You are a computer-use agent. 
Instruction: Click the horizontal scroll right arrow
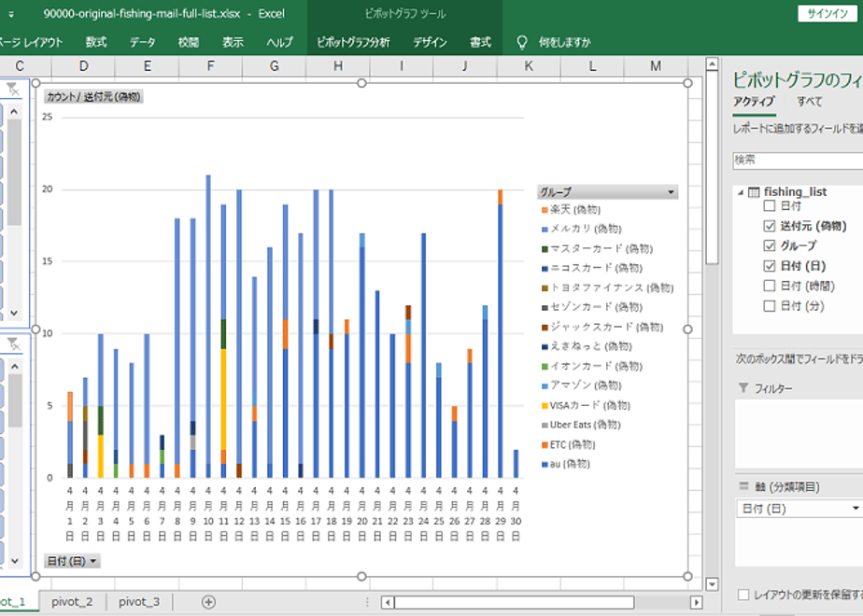[x=696, y=602]
